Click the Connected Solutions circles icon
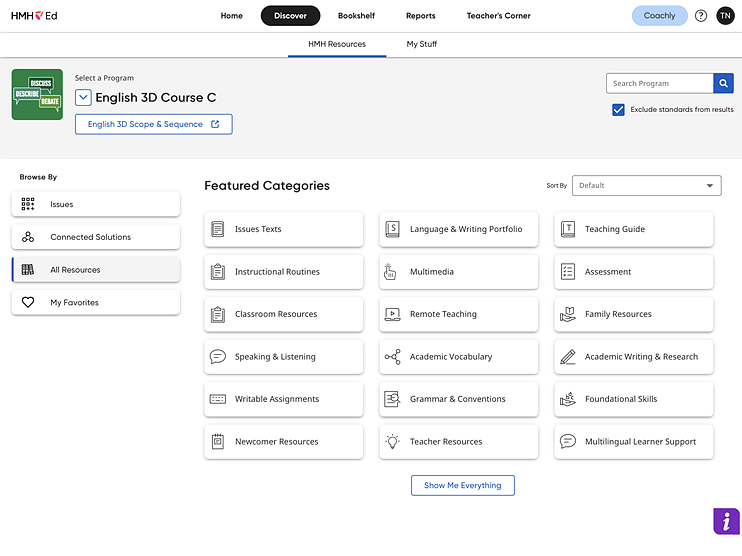742x556 pixels. click(28, 237)
